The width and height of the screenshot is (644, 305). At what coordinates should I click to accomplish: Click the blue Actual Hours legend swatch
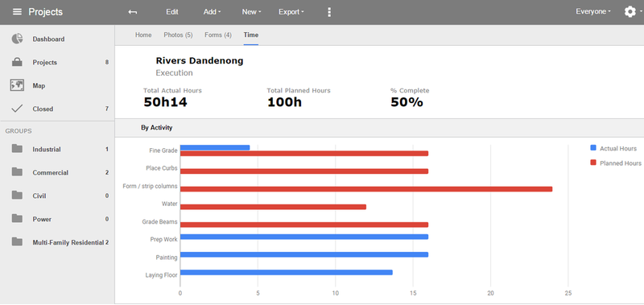[x=592, y=148]
